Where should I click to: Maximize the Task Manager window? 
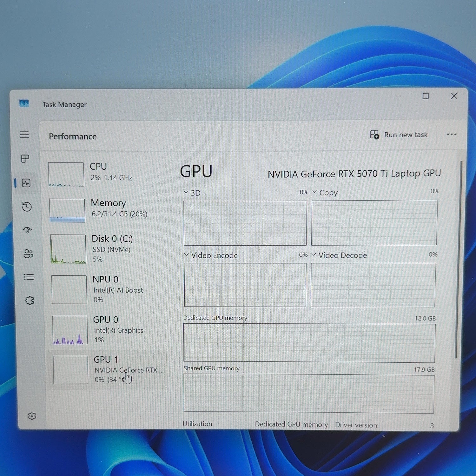coord(426,96)
